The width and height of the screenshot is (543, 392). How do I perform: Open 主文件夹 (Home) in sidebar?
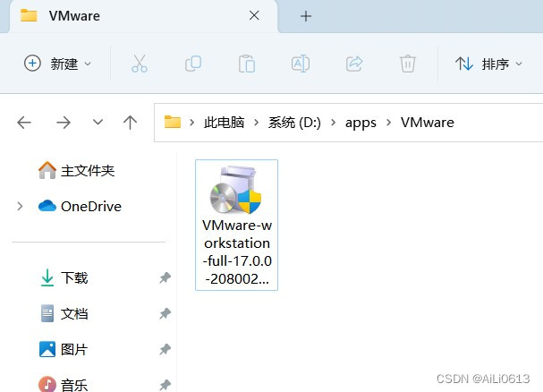coord(76,171)
